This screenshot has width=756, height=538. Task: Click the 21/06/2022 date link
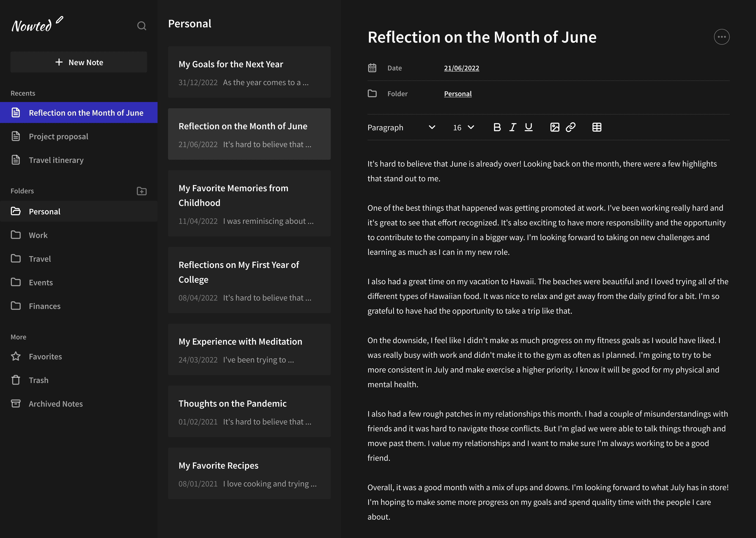[x=461, y=68]
